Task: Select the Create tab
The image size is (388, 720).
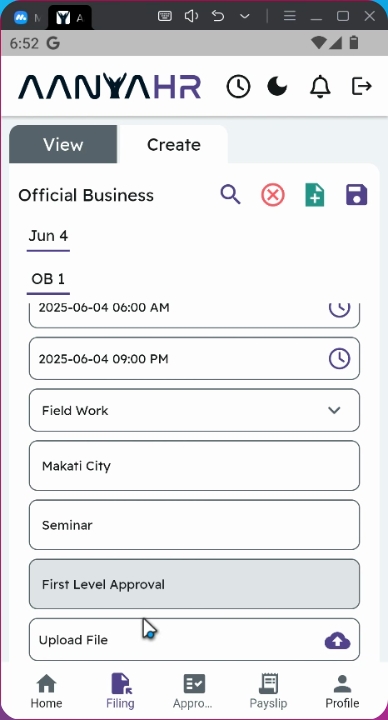Action: 174,145
